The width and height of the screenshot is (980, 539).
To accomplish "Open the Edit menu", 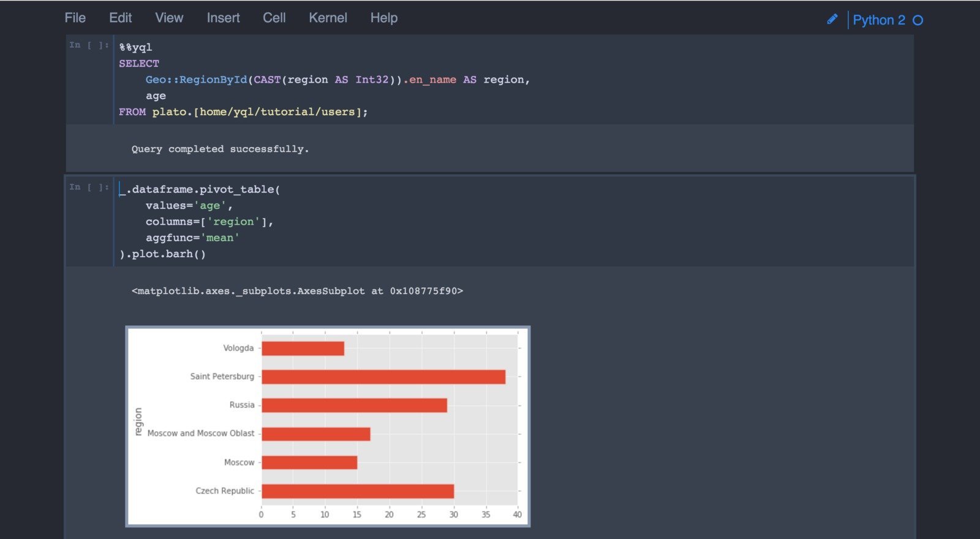I will click(120, 18).
